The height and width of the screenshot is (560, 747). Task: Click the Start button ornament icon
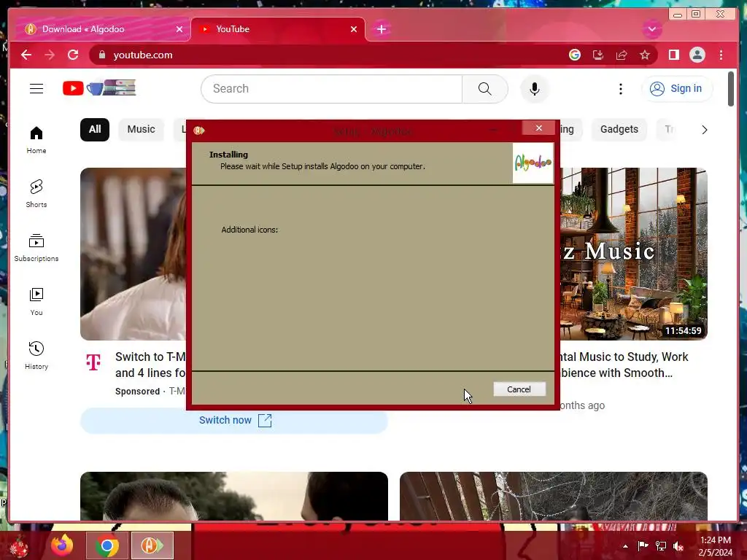[20, 546]
